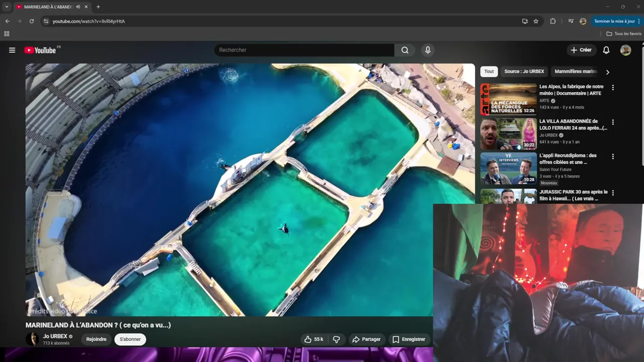Screen dimensions: 644x362
Task: Mute tab via speaker icon
Action: click(78, 7)
